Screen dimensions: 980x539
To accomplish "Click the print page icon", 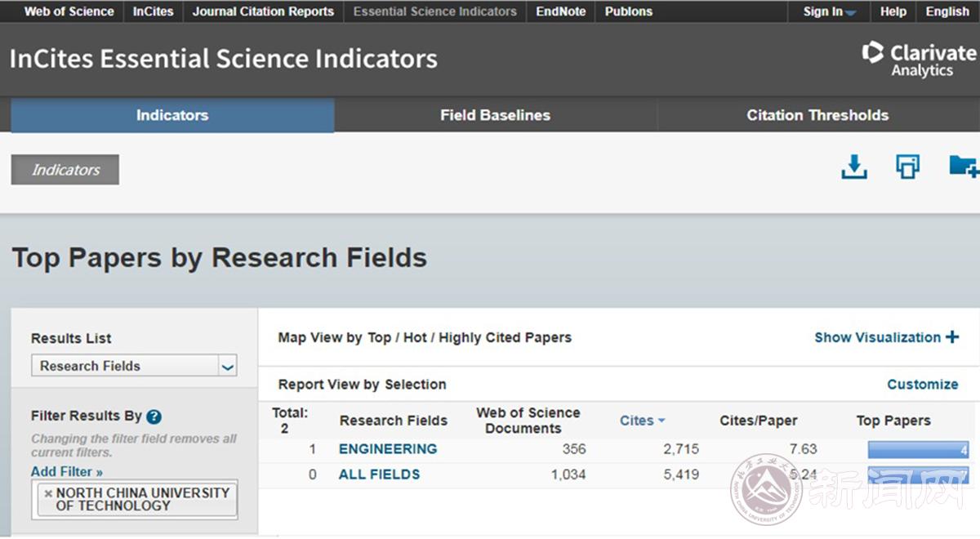I will [x=907, y=167].
